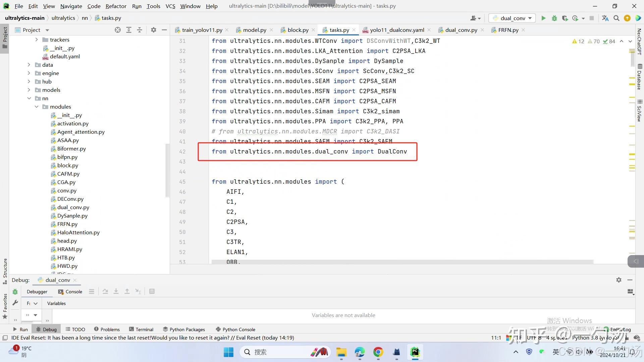The width and height of the screenshot is (644, 362).
Task: Expand the engine folder in tree
Action: pos(29,73)
